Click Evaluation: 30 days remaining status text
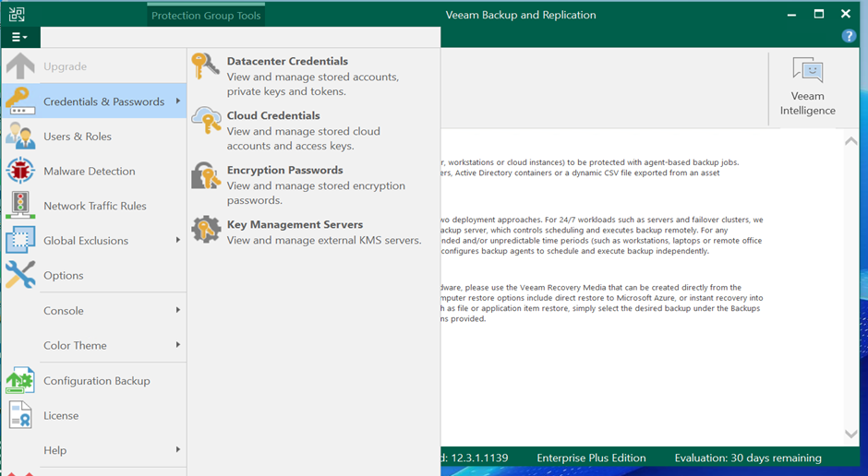 (x=748, y=458)
